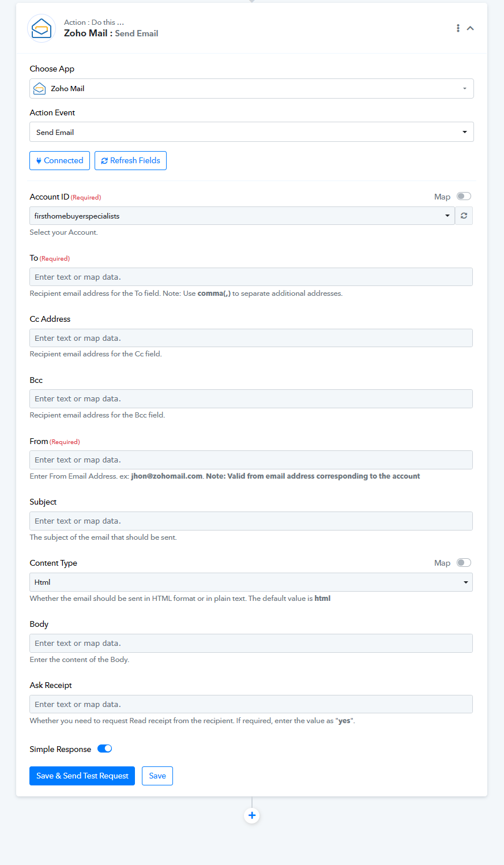Collapse the Zoho Mail action step
The height and width of the screenshot is (865, 504).
[x=471, y=28]
